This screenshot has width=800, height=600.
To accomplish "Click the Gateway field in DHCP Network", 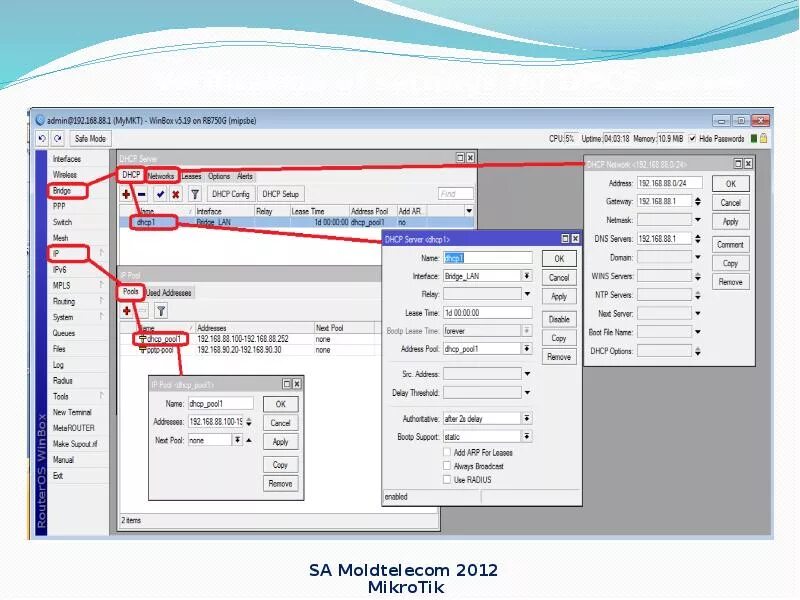I will tap(664, 201).
